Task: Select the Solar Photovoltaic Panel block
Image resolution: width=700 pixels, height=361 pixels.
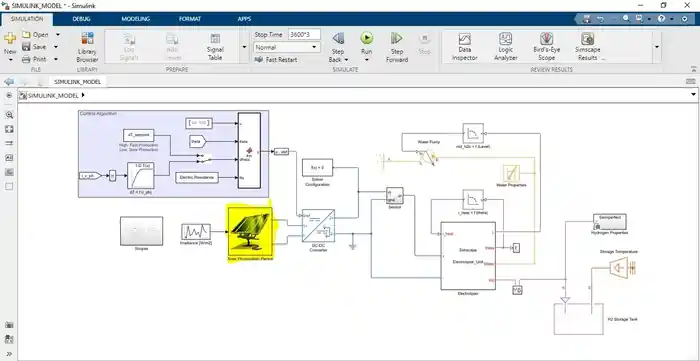Action: [249, 232]
